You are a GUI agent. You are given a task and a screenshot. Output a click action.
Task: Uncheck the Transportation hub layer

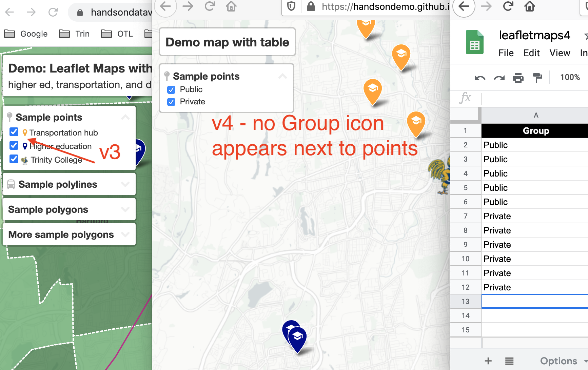click(14, 132)
